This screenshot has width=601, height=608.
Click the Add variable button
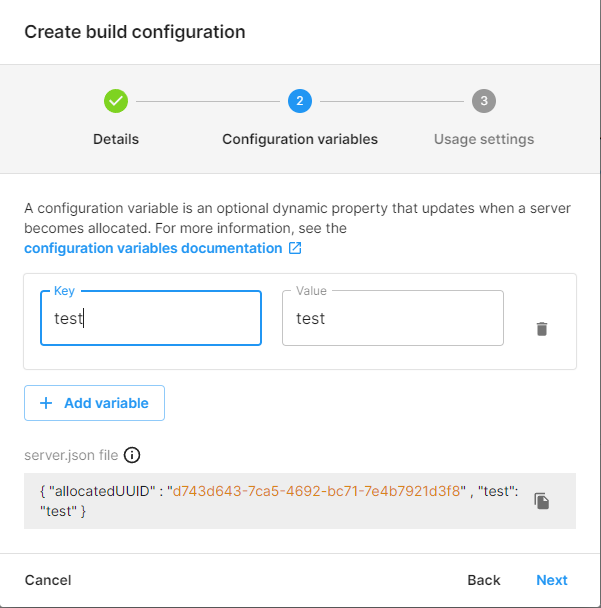coord(95,403)
